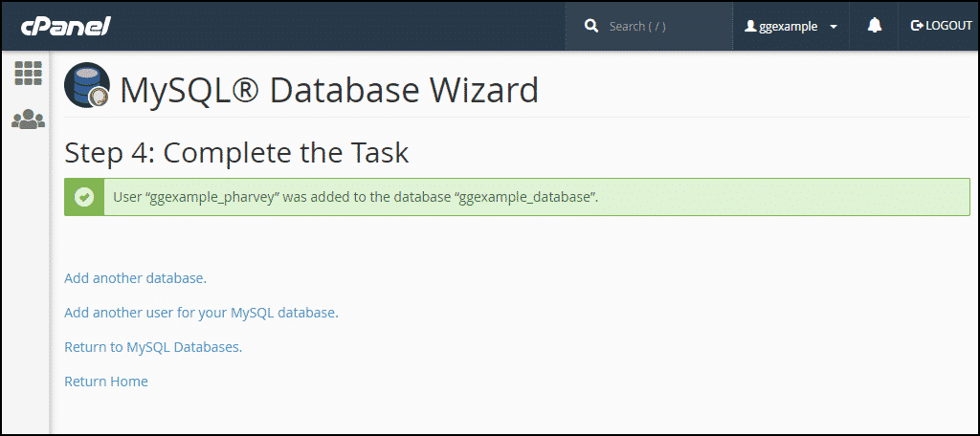Click the user-added success message text

(355, 197)
